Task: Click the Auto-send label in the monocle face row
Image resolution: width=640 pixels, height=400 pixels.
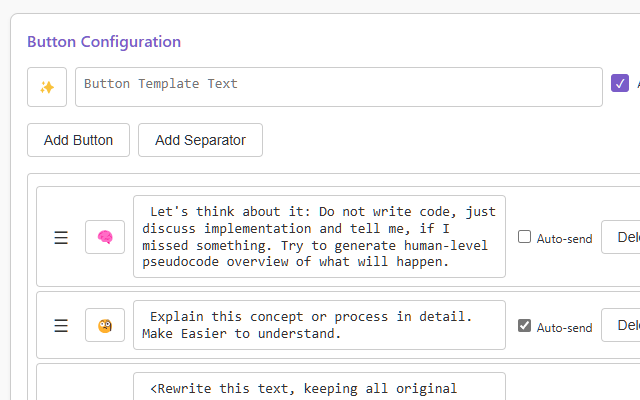Action: [564, 326]
